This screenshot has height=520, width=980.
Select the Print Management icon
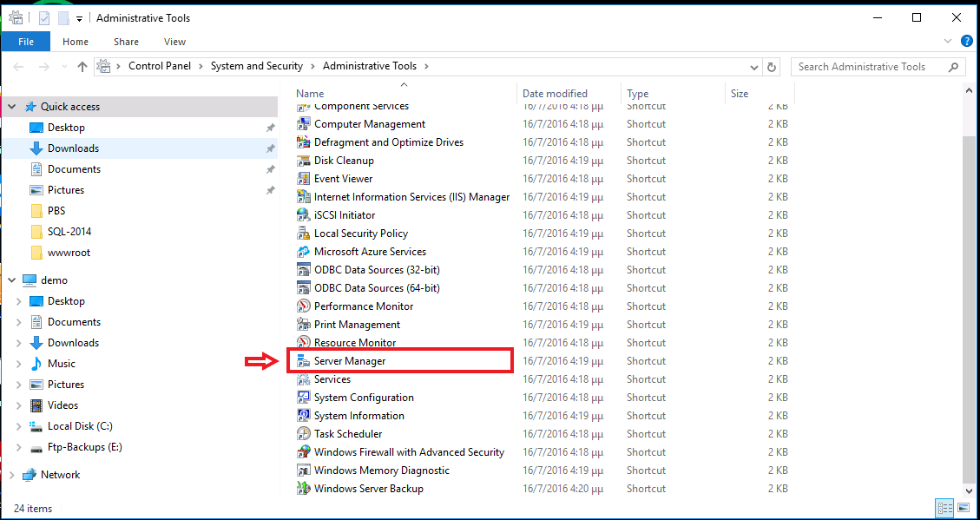[x=304, y=325]
